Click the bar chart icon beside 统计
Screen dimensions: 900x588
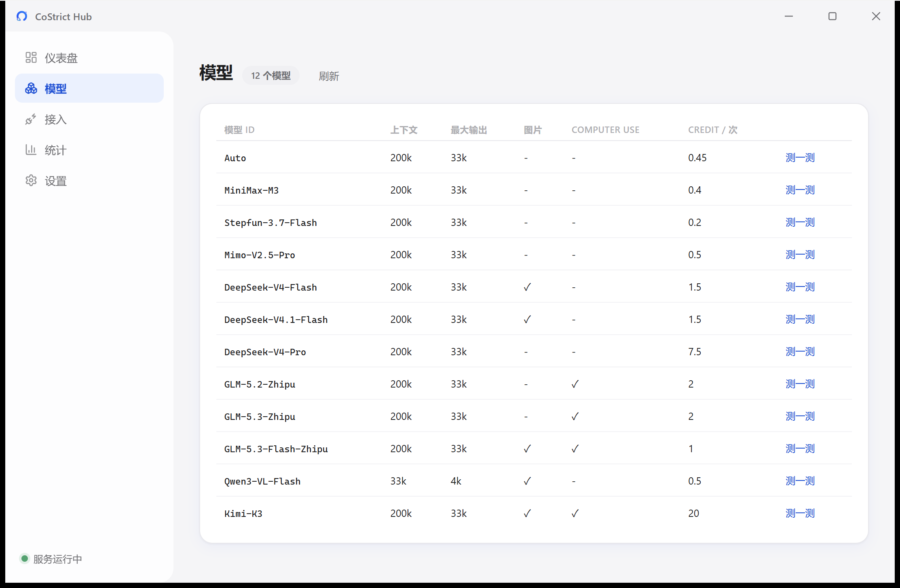[31, 150]
